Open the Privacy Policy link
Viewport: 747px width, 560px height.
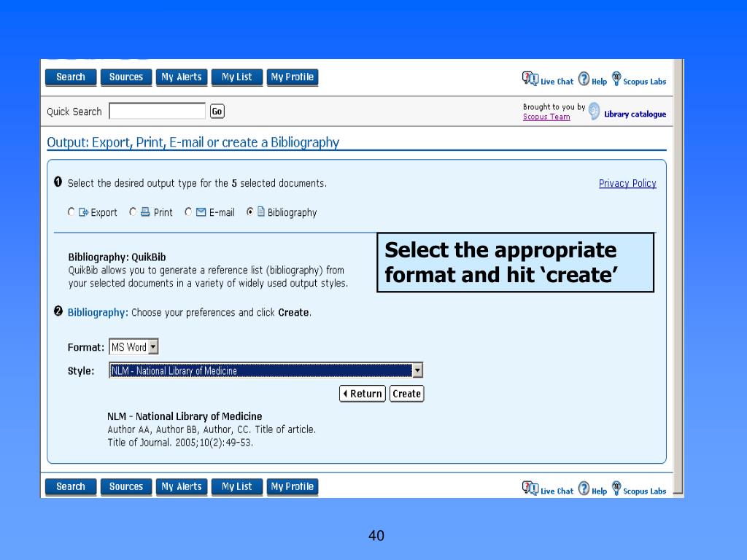[627, 183]
